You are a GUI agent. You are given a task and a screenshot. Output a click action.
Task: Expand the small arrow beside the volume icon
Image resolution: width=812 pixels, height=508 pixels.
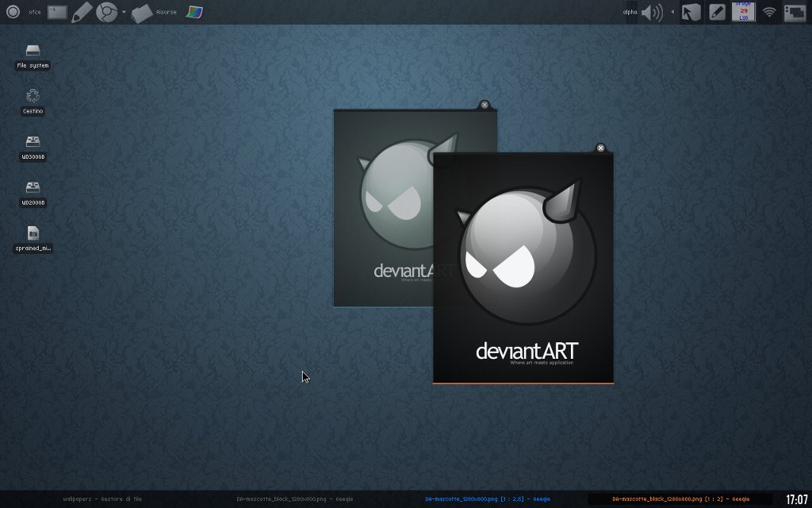click(x=672, y=12)
